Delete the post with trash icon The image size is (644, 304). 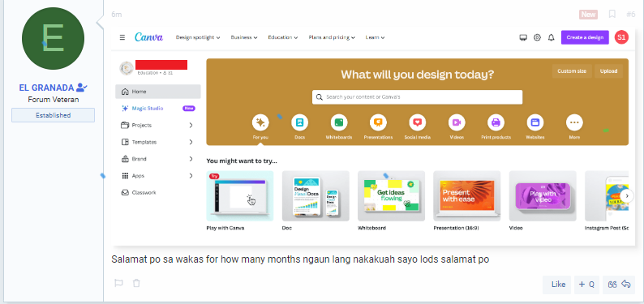tap(136, 283)
